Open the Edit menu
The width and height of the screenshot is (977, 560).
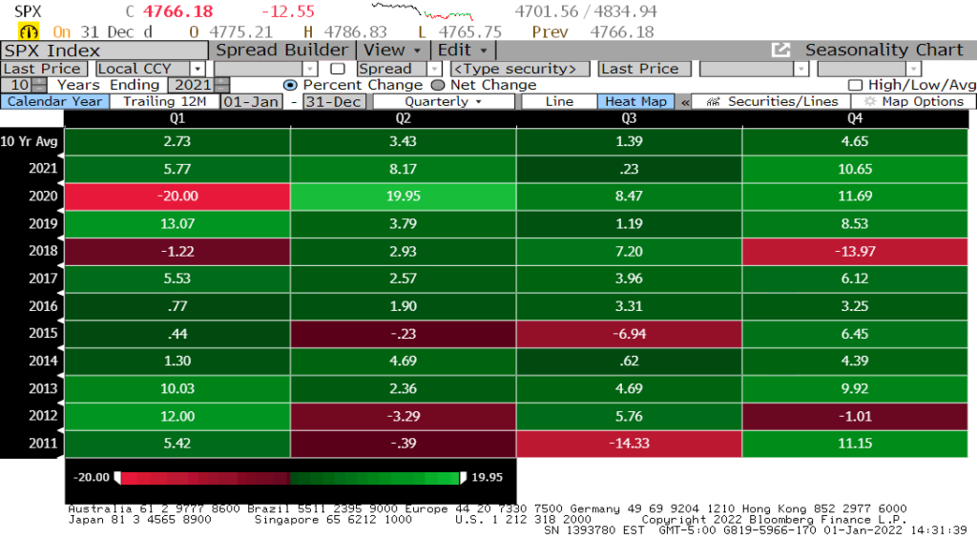coord(463,51)
